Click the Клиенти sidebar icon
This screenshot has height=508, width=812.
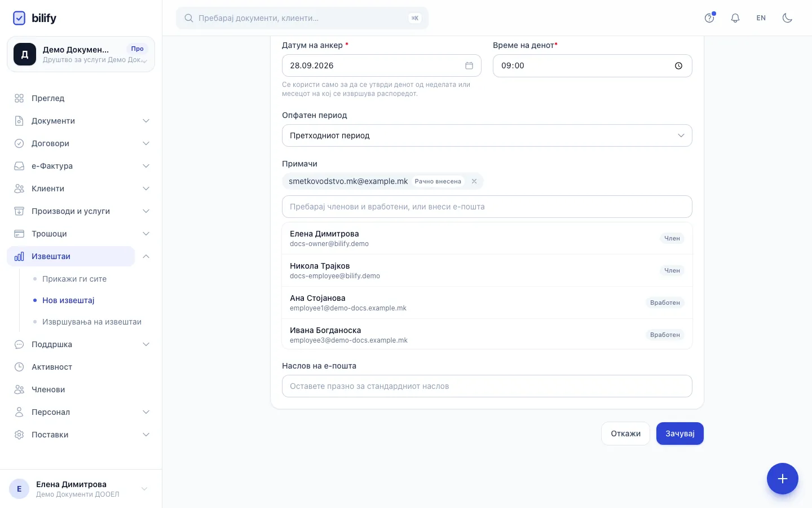coord(19,189)
